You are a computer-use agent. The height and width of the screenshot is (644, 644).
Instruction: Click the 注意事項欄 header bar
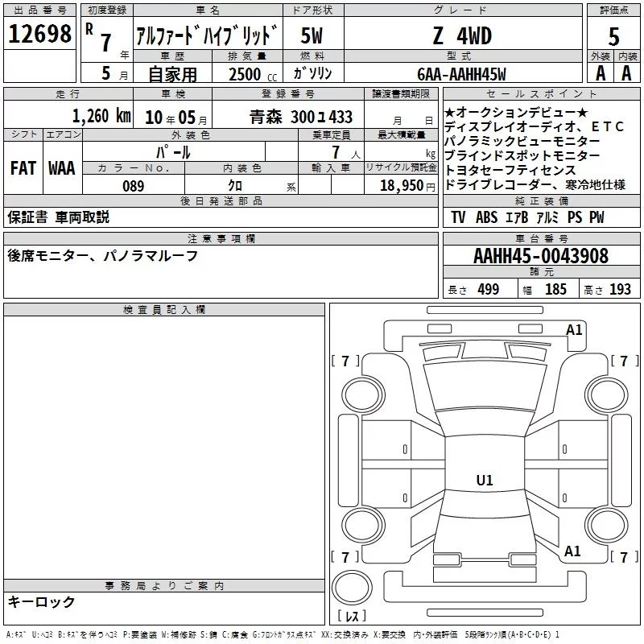[x=221, y=238]
